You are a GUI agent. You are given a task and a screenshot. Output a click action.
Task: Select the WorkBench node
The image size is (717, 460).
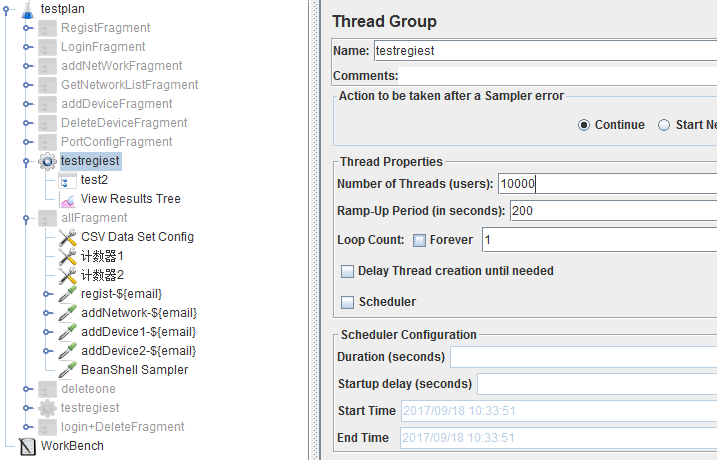pyautogui.click(x=72, y=446)
